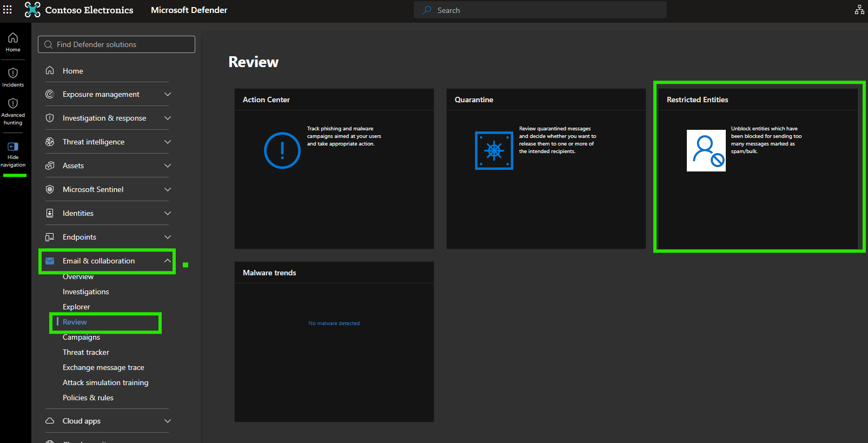Open the app launcher waffle icon
Image resolution: width=868 pixels, height=443 pixels.
(8, 10)
